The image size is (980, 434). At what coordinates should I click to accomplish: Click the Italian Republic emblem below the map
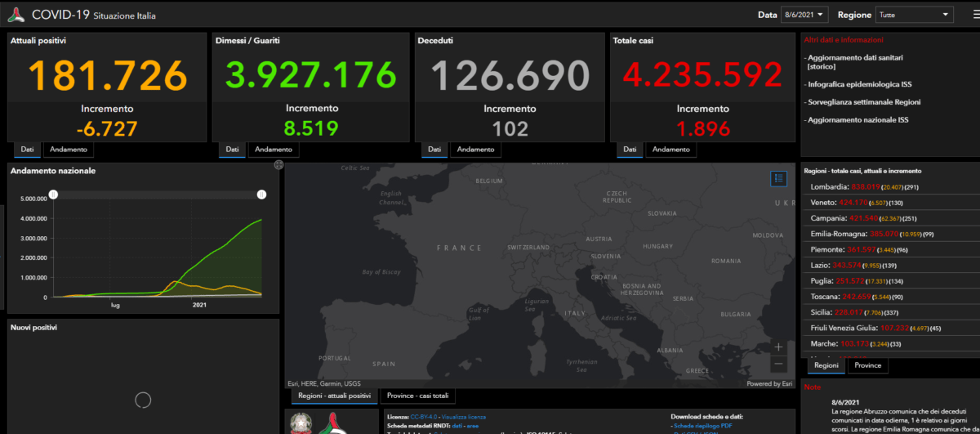(300, 423)
